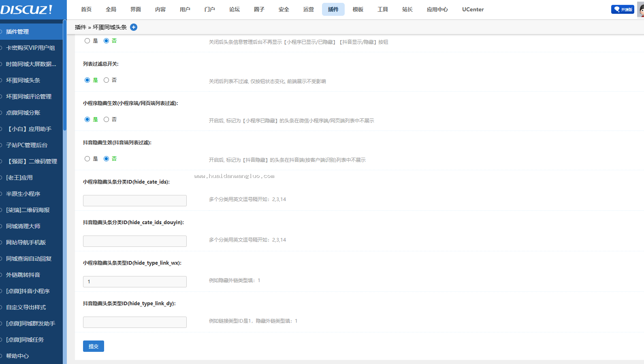This screenshot has height=364, width=644.
Task: Open 卡密购买VIP用户组 in the sidebar
Action: [31, 48]
